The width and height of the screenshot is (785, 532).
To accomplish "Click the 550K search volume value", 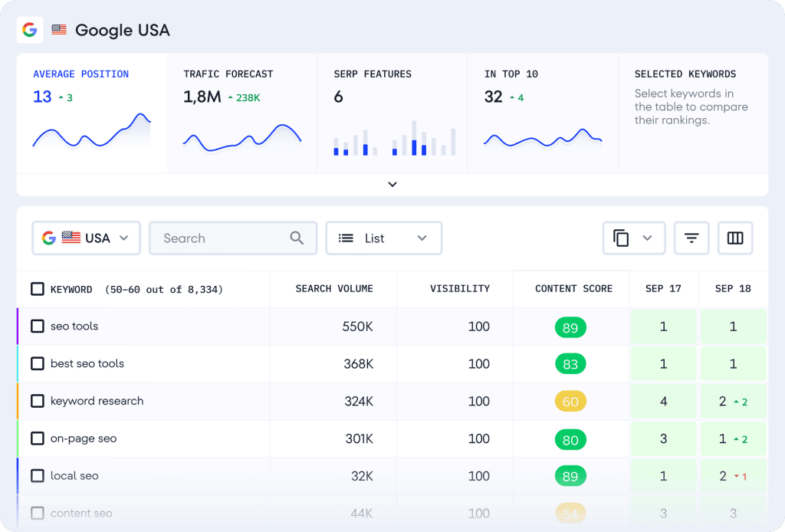I will (x=357, y=327).
